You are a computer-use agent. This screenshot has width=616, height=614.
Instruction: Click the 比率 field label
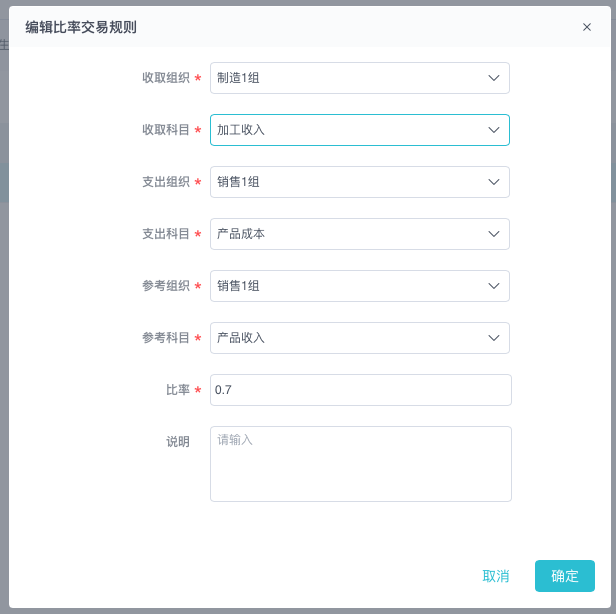coord(178,390)
